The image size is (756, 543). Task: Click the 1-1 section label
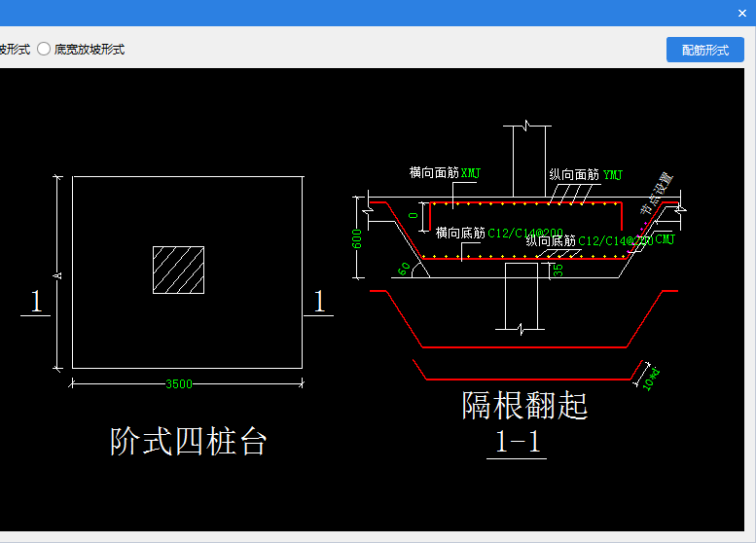518,441
